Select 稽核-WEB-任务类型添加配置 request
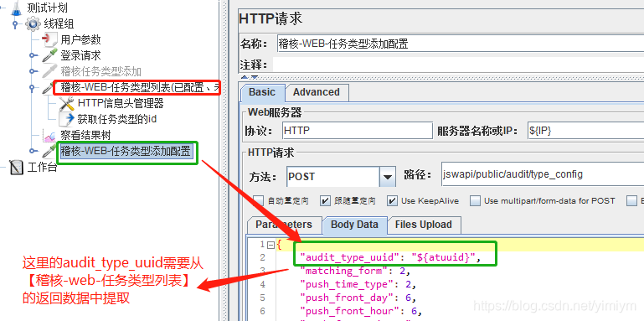This screenshot has width=644, height=321. point(126,151)
